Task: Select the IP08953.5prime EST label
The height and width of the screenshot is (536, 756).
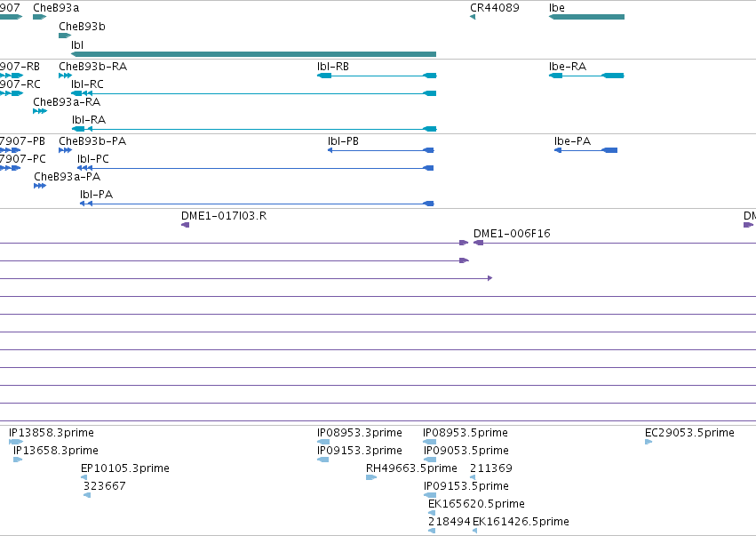Action: coord(466,433)
